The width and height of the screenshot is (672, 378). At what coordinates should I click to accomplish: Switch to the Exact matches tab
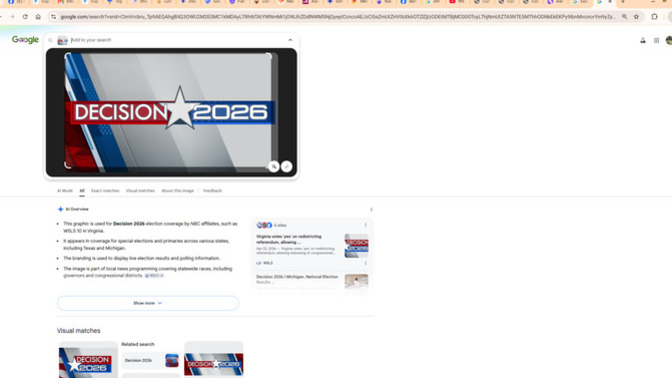pyautogui.click(x=105, y=191)
